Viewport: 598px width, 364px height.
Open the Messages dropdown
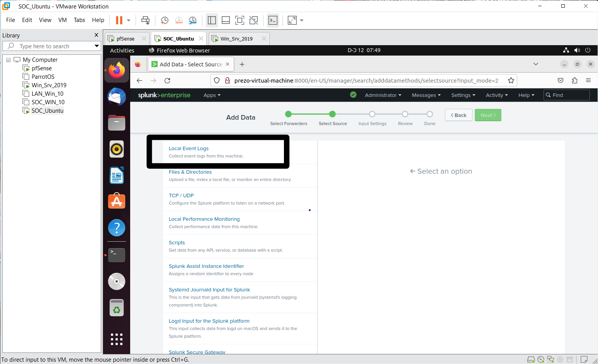click(426, 95)
